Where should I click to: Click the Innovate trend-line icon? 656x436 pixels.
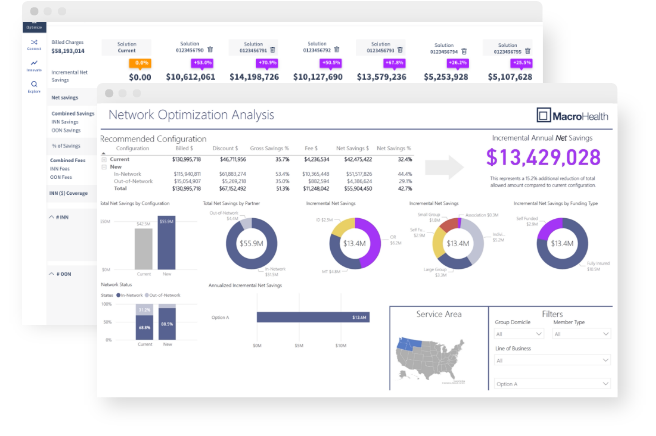click(x=33, y=65)
